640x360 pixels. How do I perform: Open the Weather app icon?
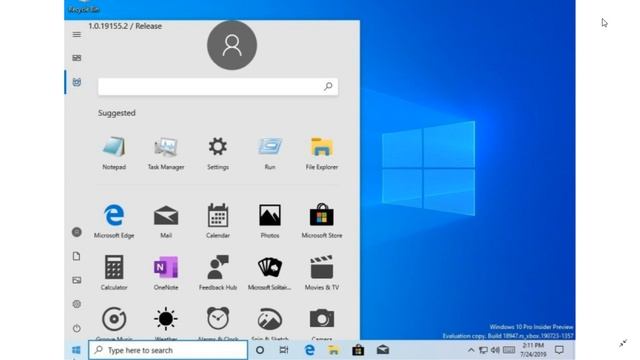pyautogui.click(x=166, y=319)
